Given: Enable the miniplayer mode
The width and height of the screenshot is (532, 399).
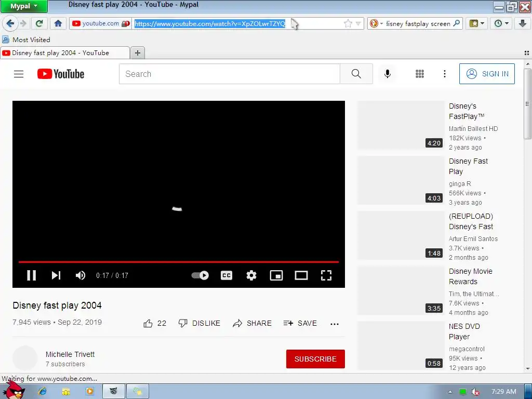Looking at the screenshot, I should tap(276, 275).
